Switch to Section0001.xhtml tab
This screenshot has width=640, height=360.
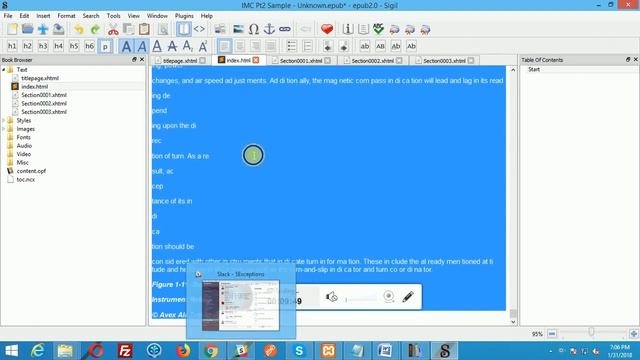point(301,60)
